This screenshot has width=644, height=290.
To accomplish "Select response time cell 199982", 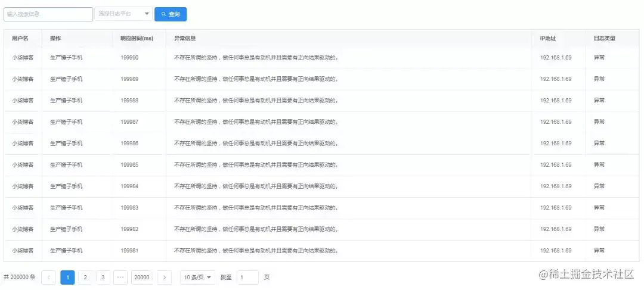I will click(x=129, y=229).
